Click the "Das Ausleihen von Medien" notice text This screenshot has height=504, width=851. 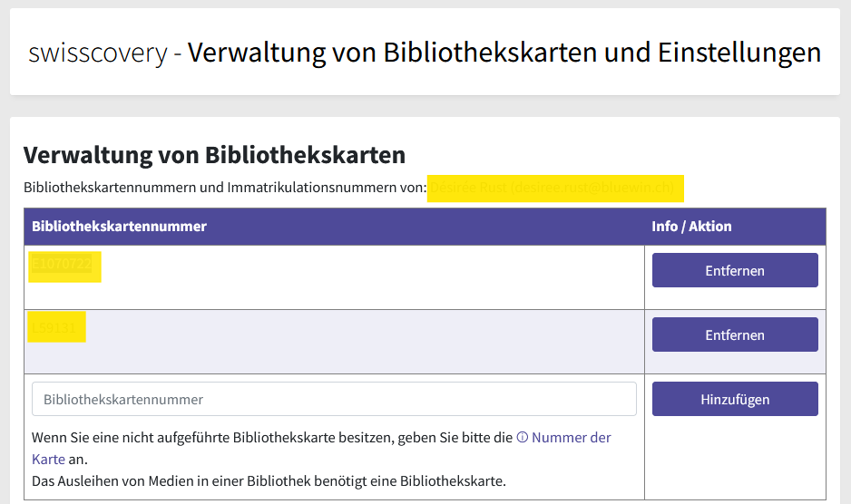point(269,480)
